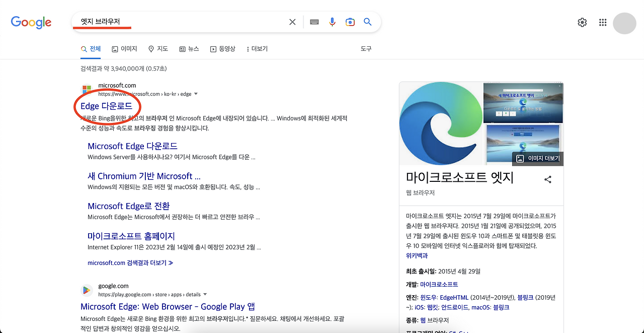Click the Google Play icon beside google.com result

point(86,290)
